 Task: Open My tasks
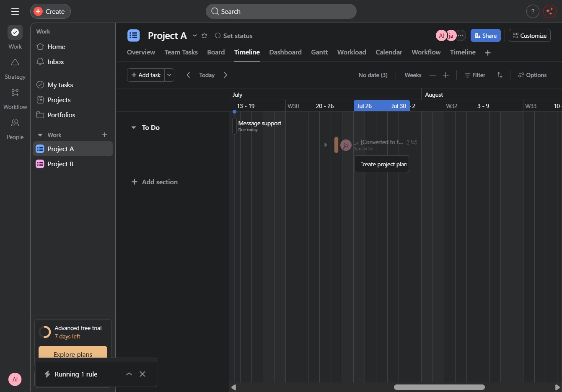tap(72, 85)
